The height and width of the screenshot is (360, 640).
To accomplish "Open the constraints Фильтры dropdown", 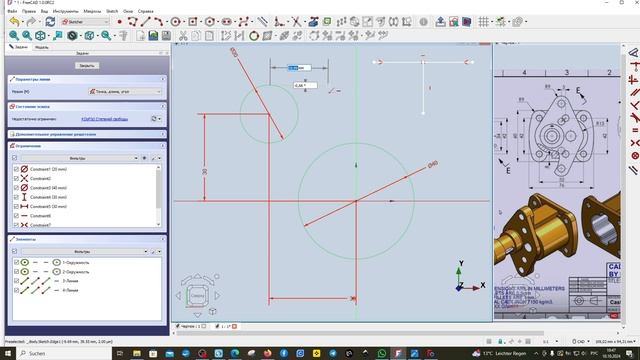I will [x=80, y=158].
